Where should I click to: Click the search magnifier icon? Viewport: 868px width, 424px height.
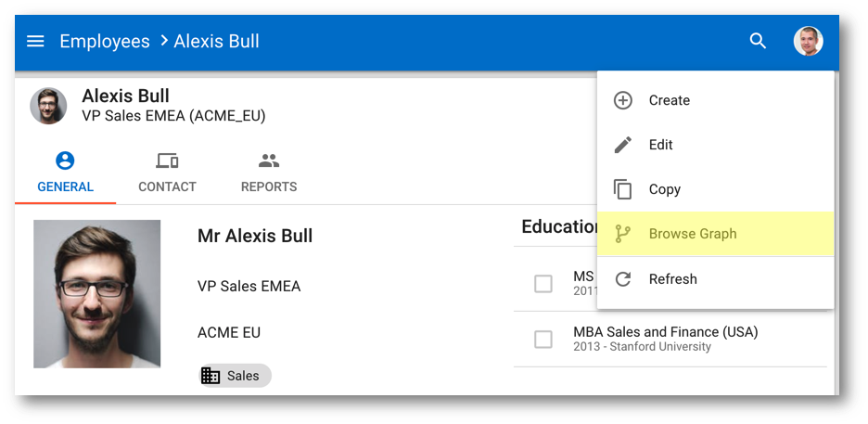[x=758, y=41]
